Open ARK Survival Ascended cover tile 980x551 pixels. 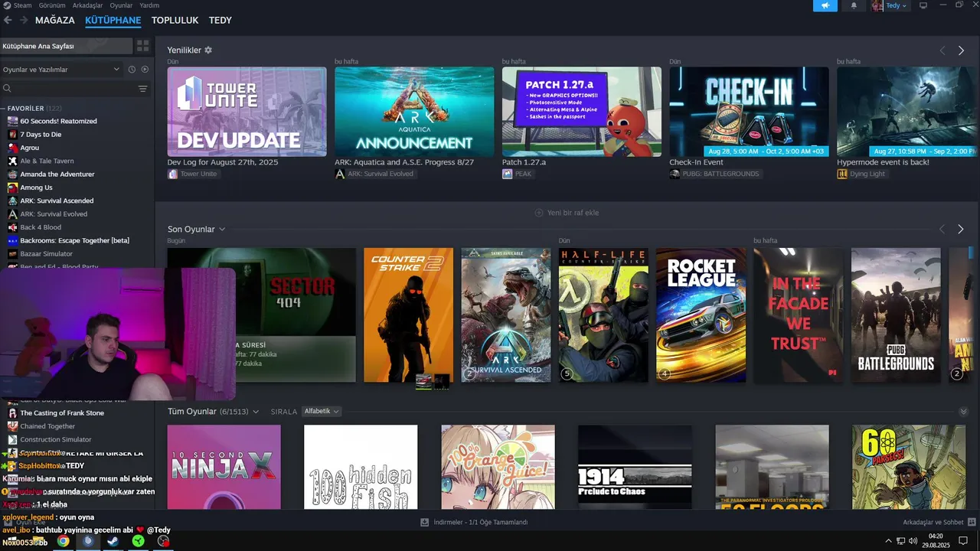506,315
